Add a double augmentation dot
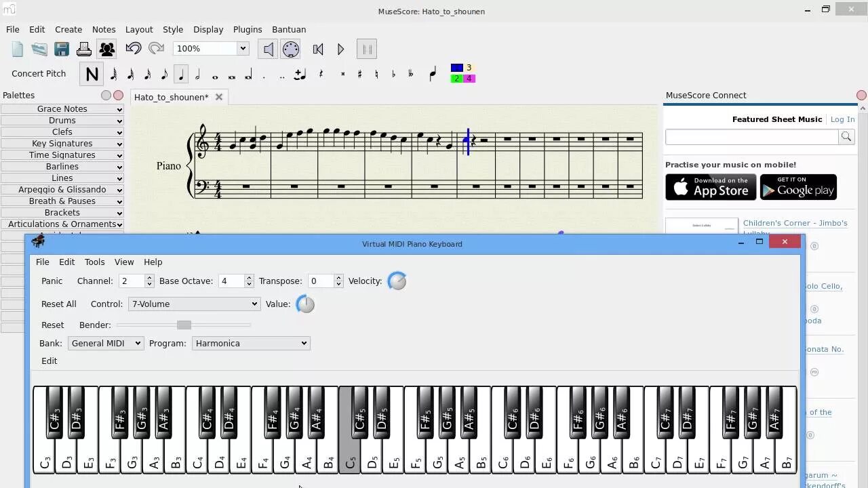868x488 pixels. pos(282,76)
